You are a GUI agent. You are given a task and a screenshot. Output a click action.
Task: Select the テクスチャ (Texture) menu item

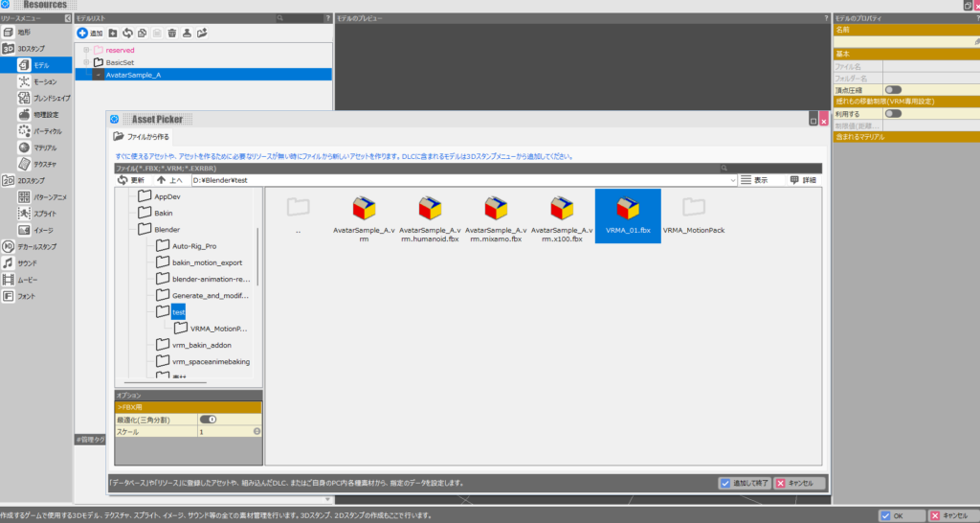43,164
